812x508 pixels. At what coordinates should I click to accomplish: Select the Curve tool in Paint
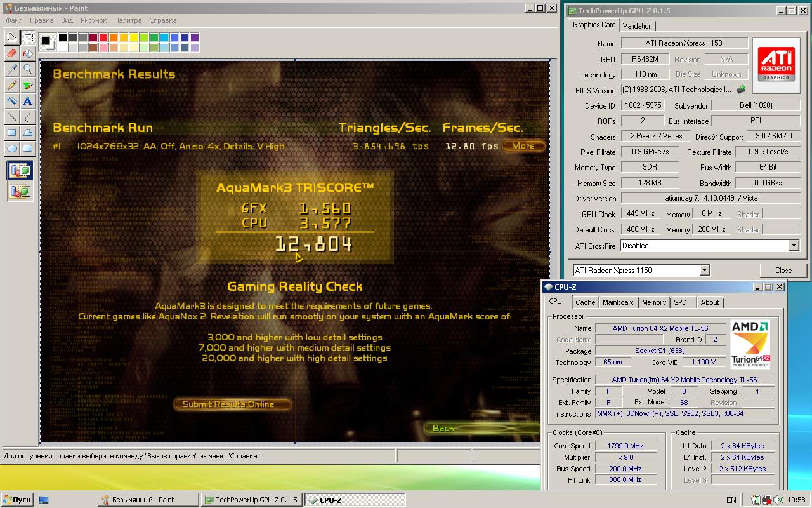[x=28, y=117]
